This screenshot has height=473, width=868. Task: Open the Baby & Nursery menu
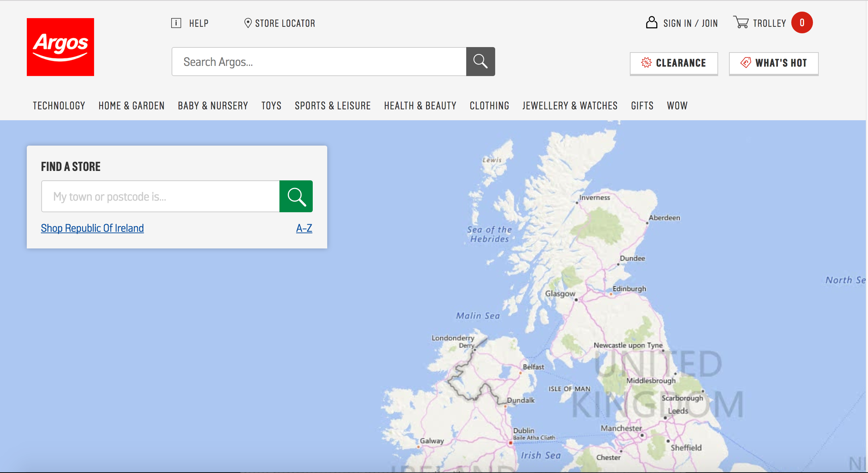(213, 106)
